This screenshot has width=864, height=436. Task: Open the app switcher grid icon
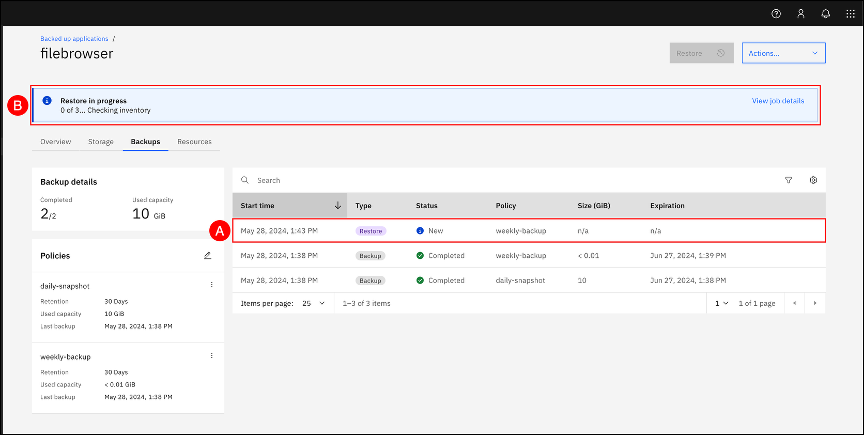(850, 13)
